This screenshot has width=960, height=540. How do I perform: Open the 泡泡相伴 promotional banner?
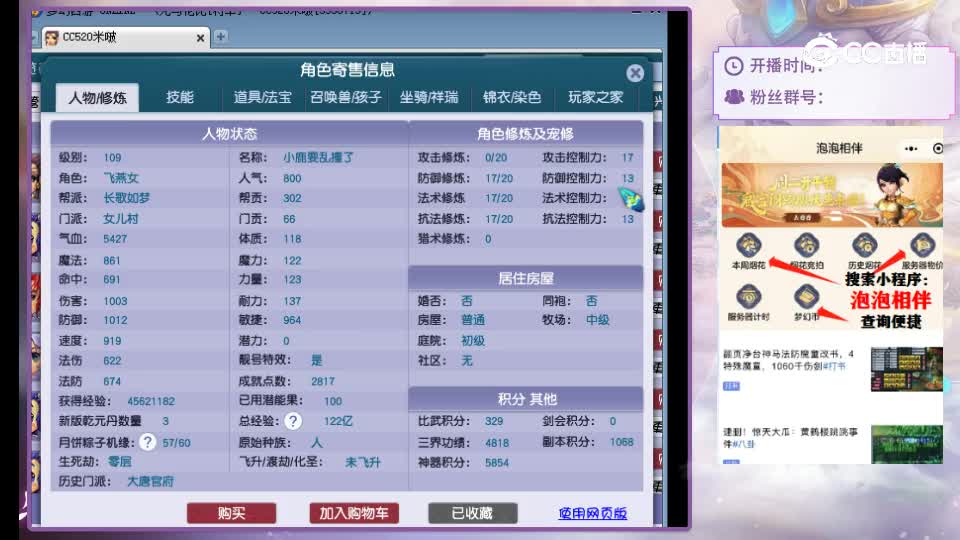click(832, 195)
